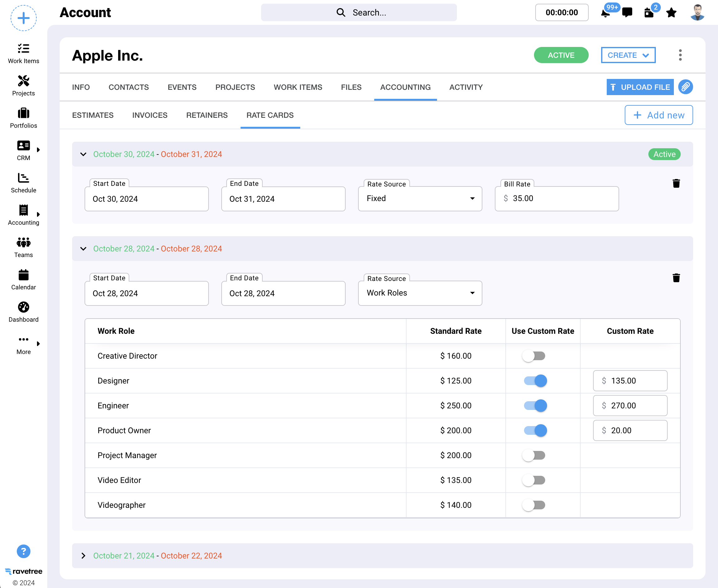Enable custom rate for Video Editor

(534, 480)
